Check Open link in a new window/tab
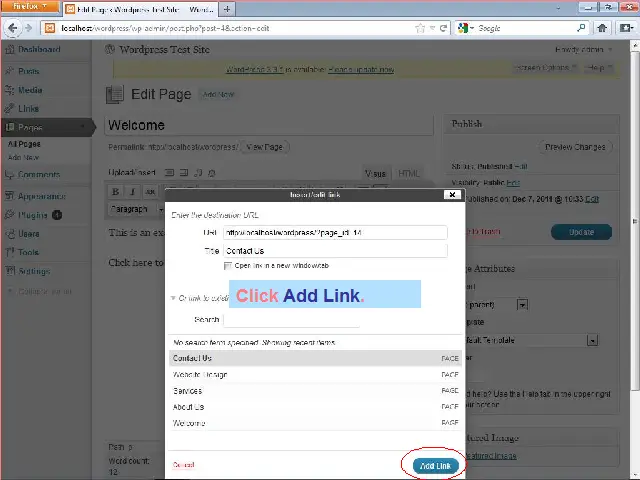 228,266
